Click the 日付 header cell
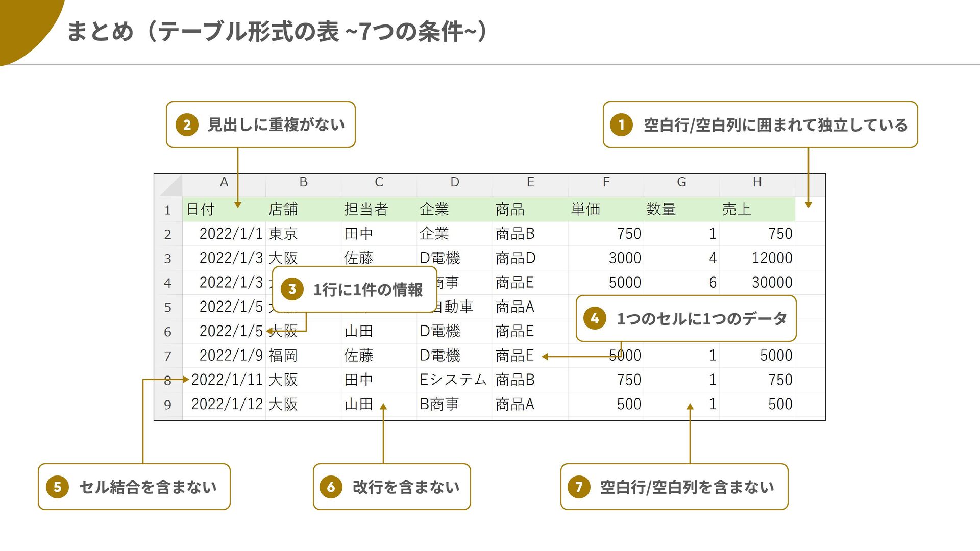Viewport: 980px width, 551px height. [224, 209]
